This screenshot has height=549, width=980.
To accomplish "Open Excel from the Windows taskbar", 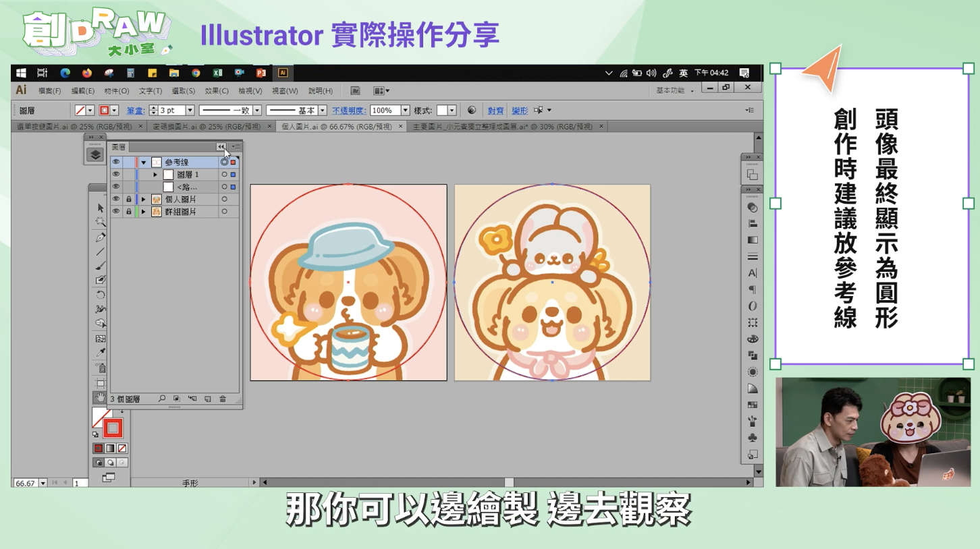I will pos(217,73).
